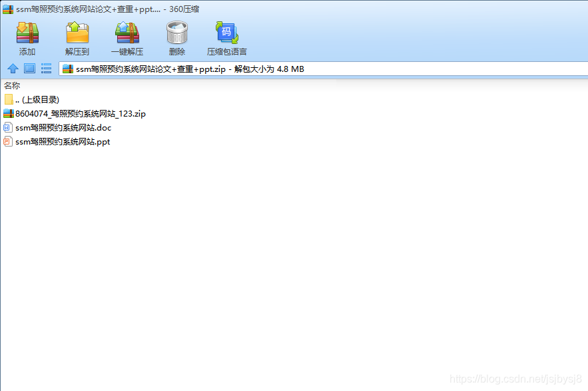Click the 添加 (Add) toolbar icon

point(27,33)
